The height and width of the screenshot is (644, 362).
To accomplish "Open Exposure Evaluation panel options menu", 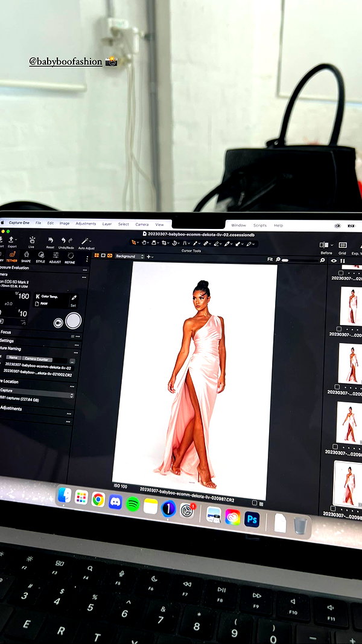I will (x=85, y=270).
